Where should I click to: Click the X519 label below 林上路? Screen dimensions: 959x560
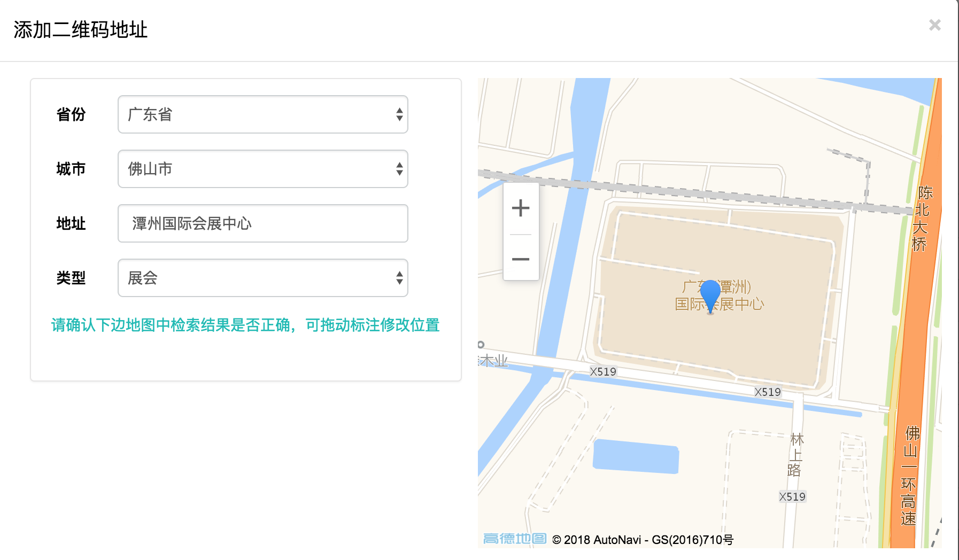(792, 496)
